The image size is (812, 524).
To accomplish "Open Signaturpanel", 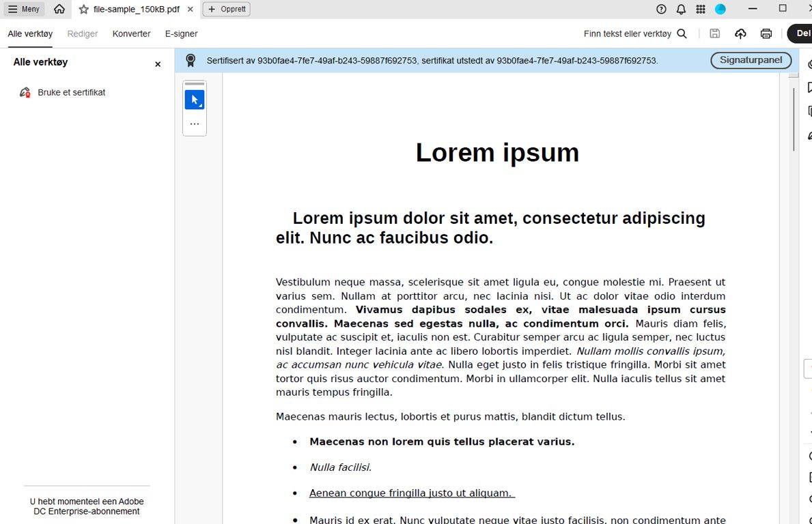I will coord(751,60).
